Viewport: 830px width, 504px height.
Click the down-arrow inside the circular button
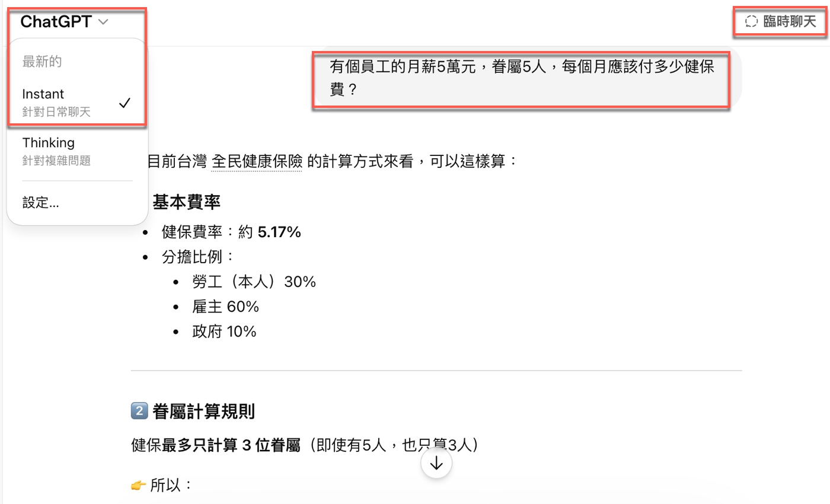tap(436, 462)
